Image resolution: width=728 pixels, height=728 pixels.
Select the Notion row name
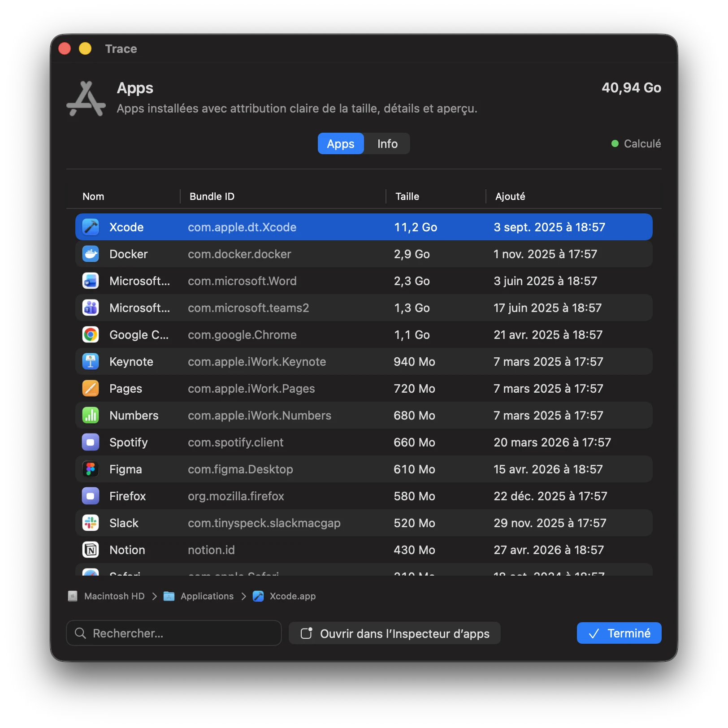coord(127,550)
